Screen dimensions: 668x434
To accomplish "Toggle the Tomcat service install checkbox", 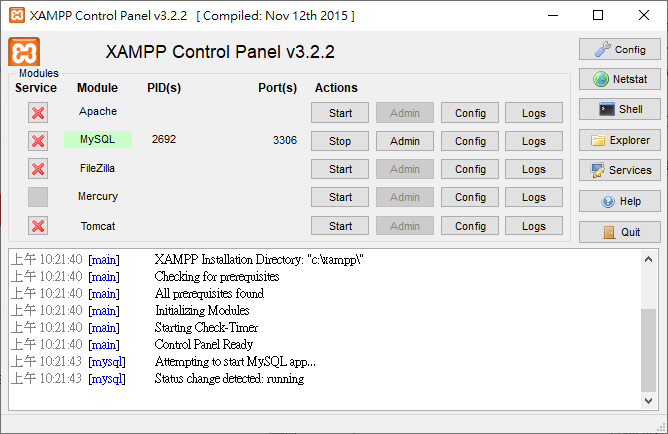I will point(38,225).
